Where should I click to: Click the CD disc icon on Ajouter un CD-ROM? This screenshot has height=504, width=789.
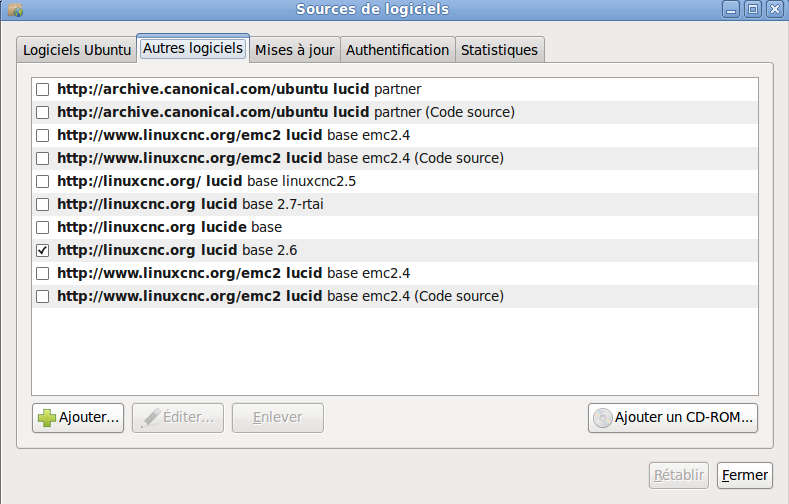[602, 418]
